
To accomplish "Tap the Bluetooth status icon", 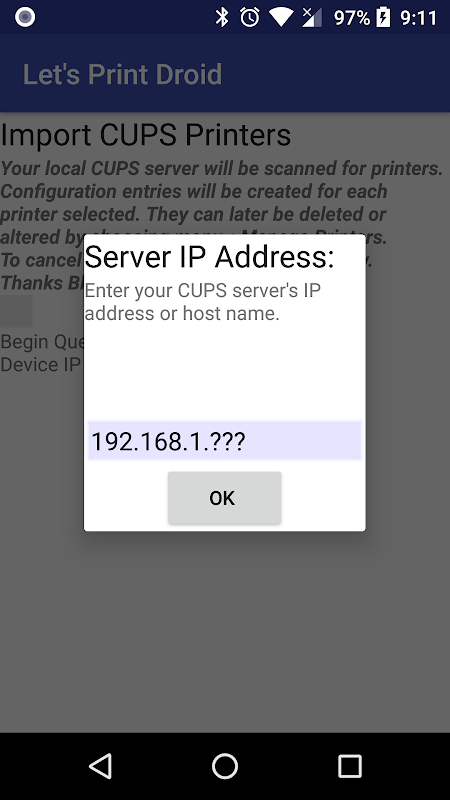I will pyautogui.click(x=222, y=17).
